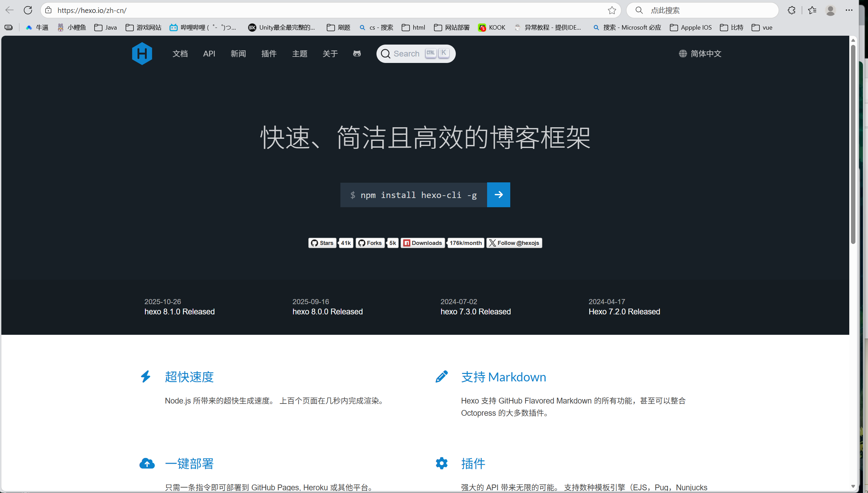Click the blue arrow next to install command
The width and height of the screenshot is (868, 493).
tap(498, 195)
